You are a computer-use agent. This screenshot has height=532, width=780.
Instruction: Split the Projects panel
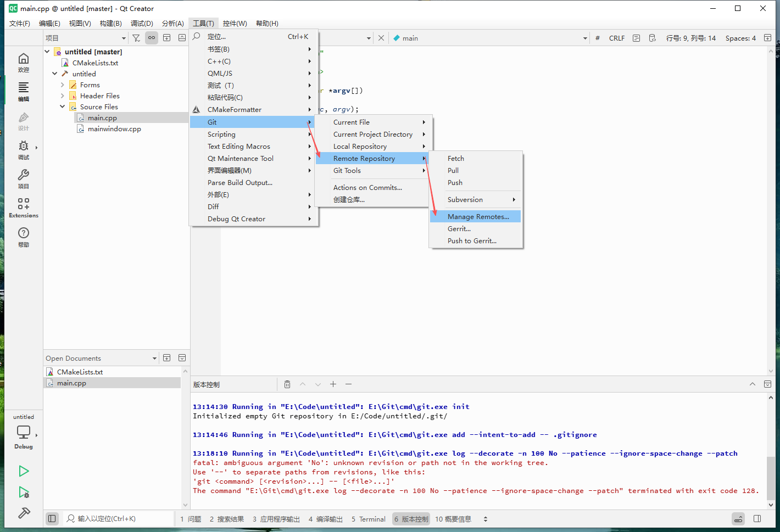pos(167,38)
